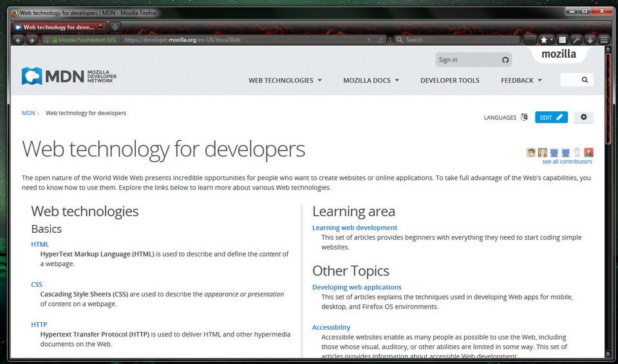Image resolution: width=618 pixels, height=364 pixels.
Task: Open the Learning web development link
Action: (355, 228)
